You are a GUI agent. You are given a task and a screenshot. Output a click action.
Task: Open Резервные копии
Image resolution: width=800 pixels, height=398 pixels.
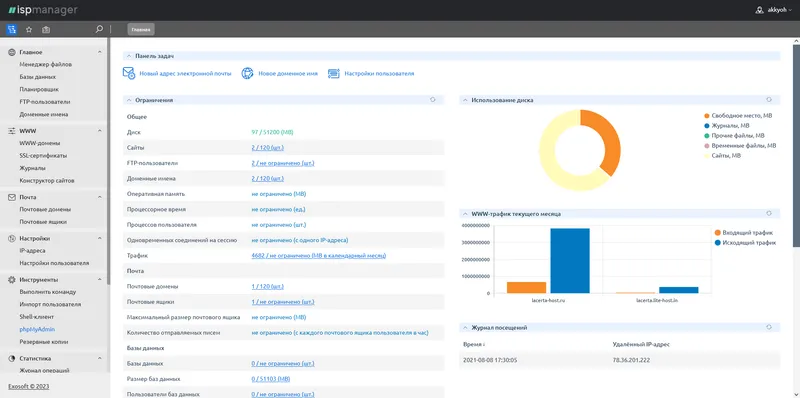[x=43, y=342]
